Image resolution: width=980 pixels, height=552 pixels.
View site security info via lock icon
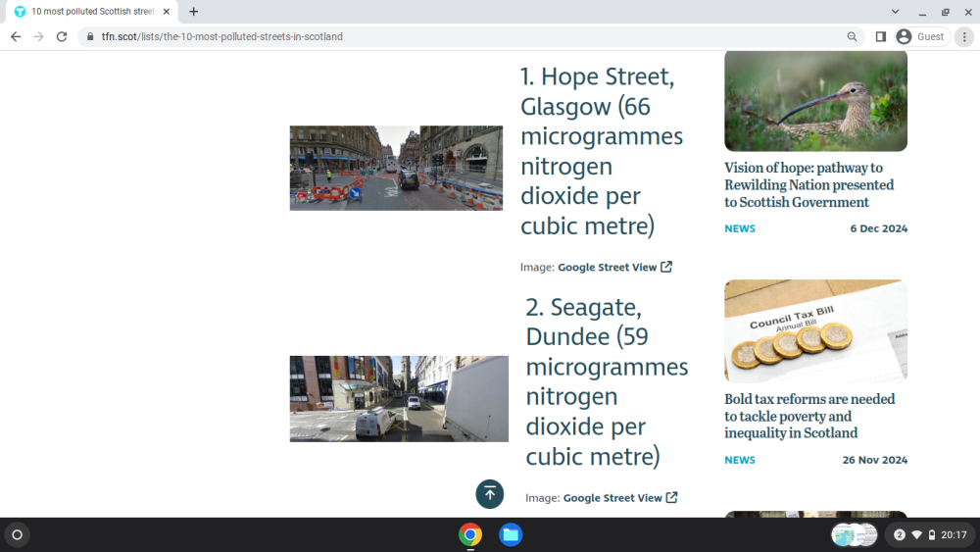point(90,37)
